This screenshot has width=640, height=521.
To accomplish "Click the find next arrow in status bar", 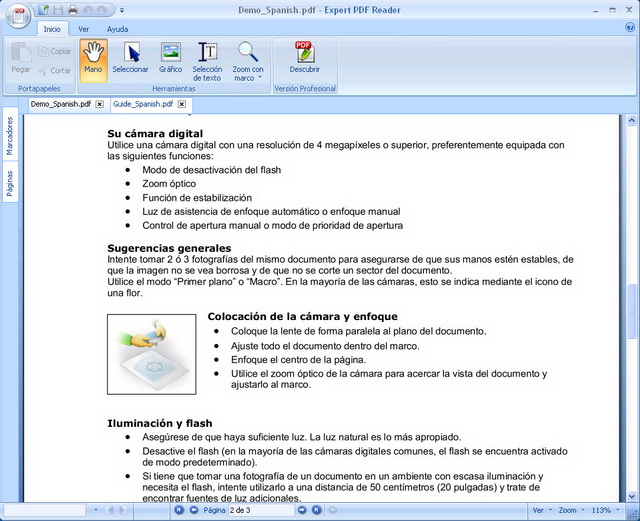I will (123, 510).
